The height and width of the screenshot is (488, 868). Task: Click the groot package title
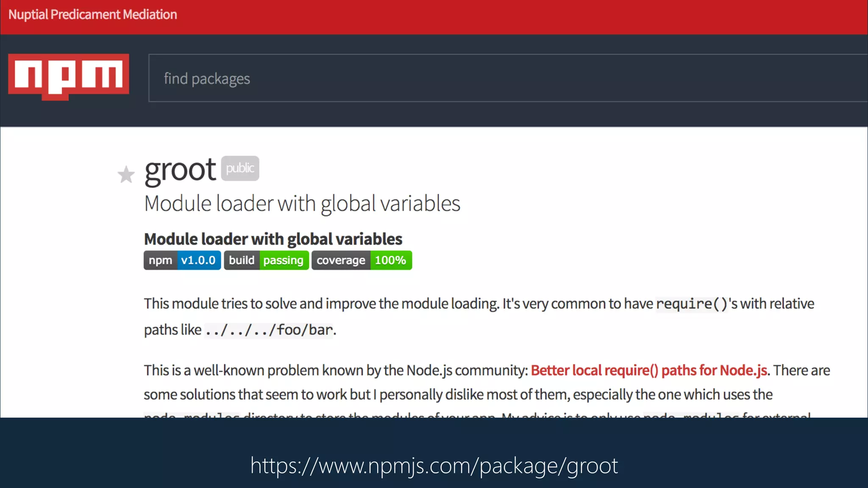coord(180,170)
